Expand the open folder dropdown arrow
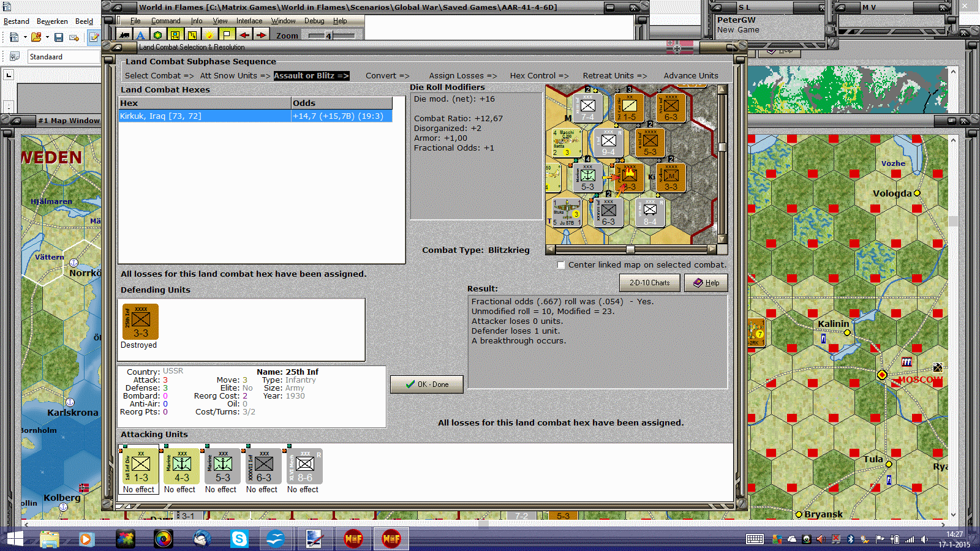The image size is (980, 551). [47, 37]
